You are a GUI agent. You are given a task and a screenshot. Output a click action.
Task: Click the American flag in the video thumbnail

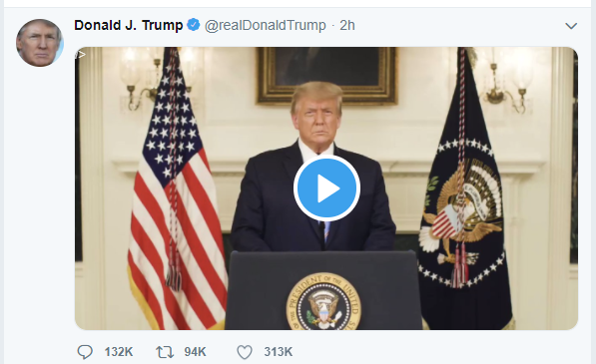pyautogui.click(x=177, y=189)
